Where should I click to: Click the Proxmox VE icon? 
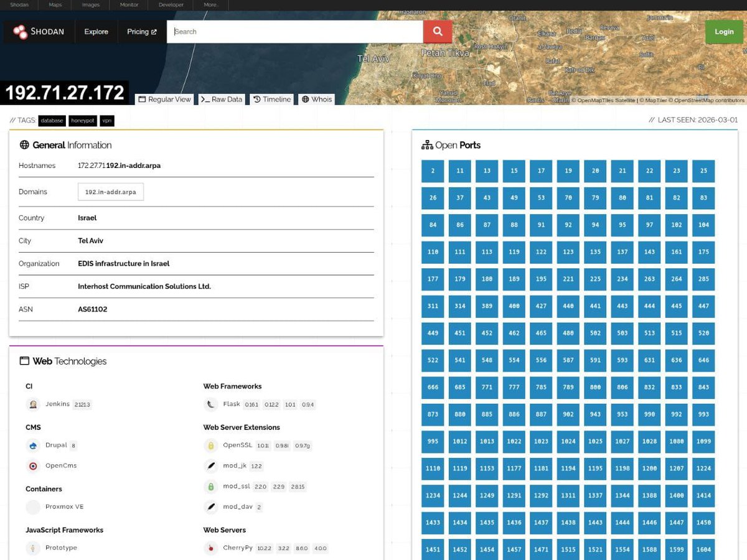coord(33,506)
